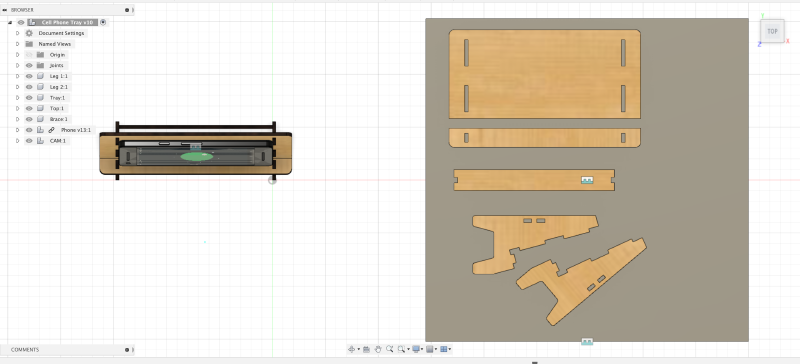Open the Orbit tool dropdown arrow

tap(358, 350)
